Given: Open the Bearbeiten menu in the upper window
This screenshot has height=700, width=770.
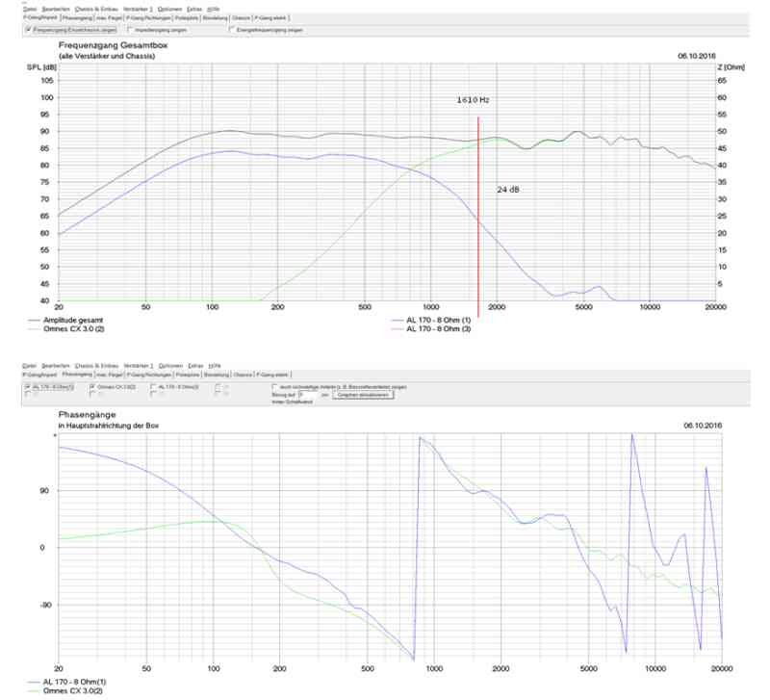Looking at the screenshot, I should pyautogui.click(x=56, y=9).
